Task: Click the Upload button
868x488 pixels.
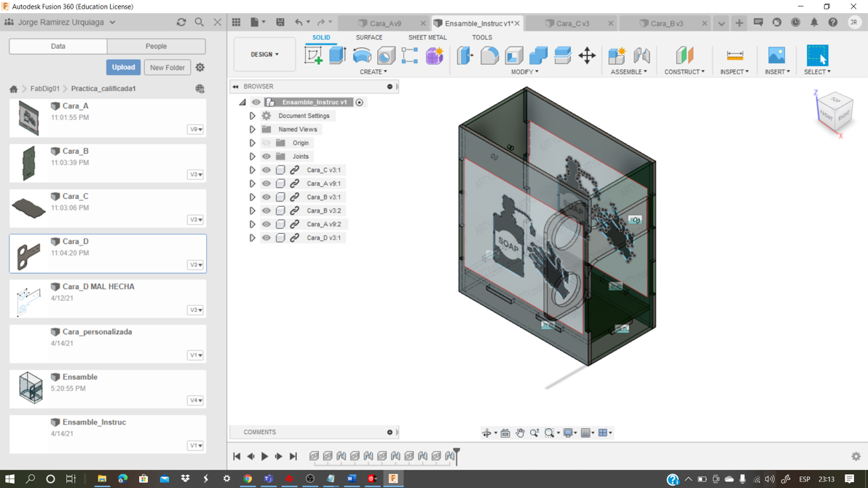Action: pos(123,67)
